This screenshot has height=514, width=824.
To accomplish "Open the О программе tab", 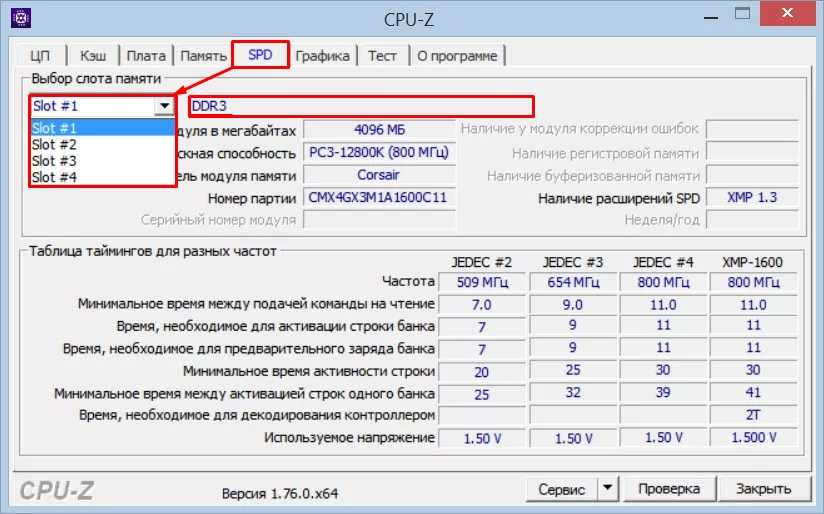I will tap(457, 56).
